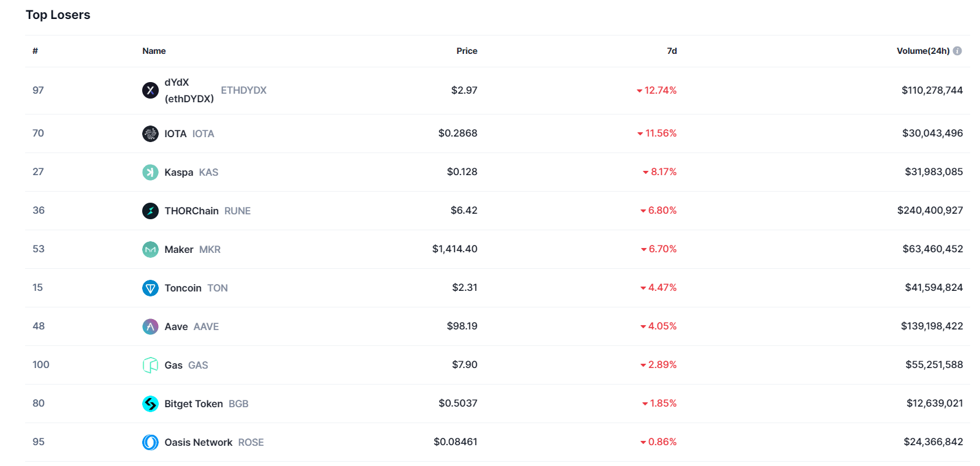Screen dimensions: 980x466
Task: Click the Toncoin coin logo
Action: [x=150, y=288]
